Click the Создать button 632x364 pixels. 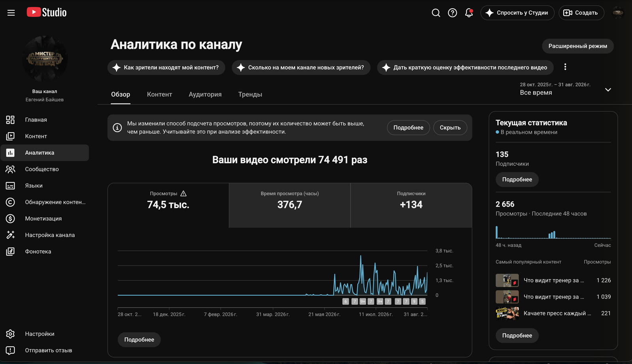[581, 13]
